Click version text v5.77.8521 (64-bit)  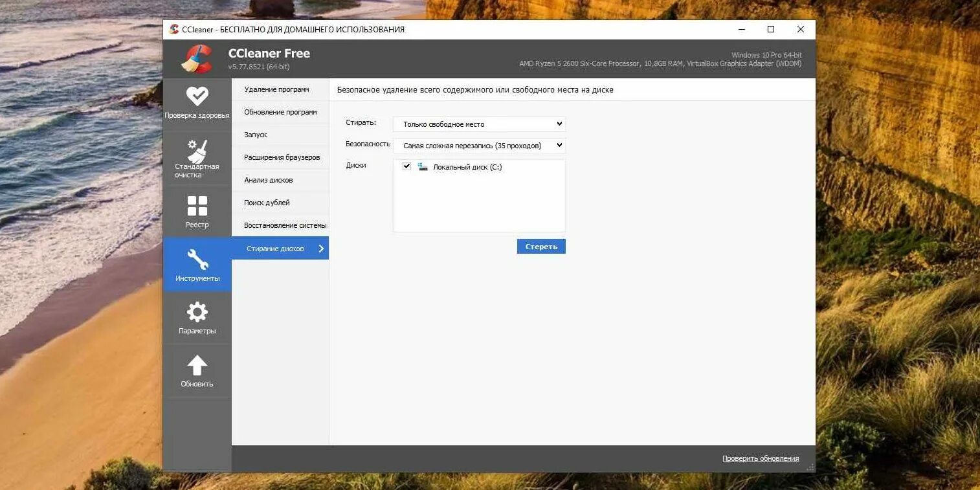pyautogui.click(x=259, y=67)
